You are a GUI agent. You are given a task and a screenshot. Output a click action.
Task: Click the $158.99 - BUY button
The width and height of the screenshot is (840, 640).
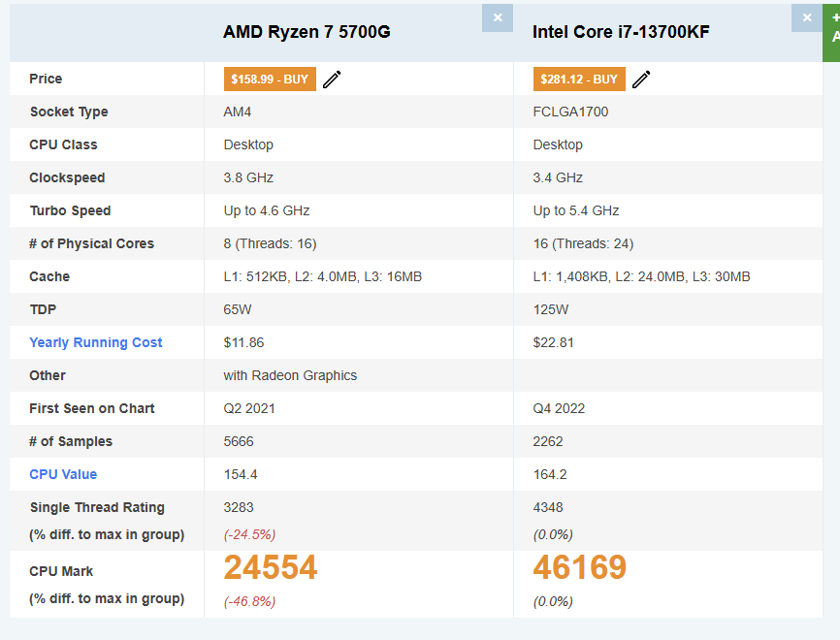point(270,80)
